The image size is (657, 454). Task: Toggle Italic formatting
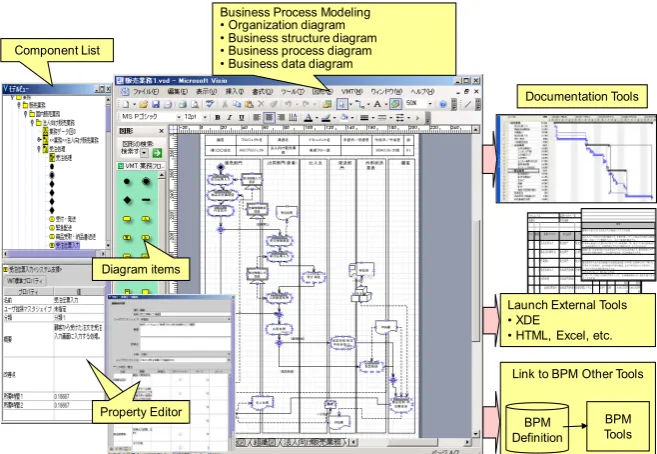[229, 118]
